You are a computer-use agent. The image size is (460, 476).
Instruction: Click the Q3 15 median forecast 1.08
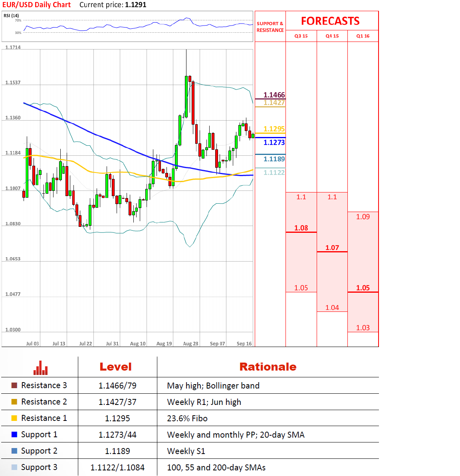tap(301, 228)
